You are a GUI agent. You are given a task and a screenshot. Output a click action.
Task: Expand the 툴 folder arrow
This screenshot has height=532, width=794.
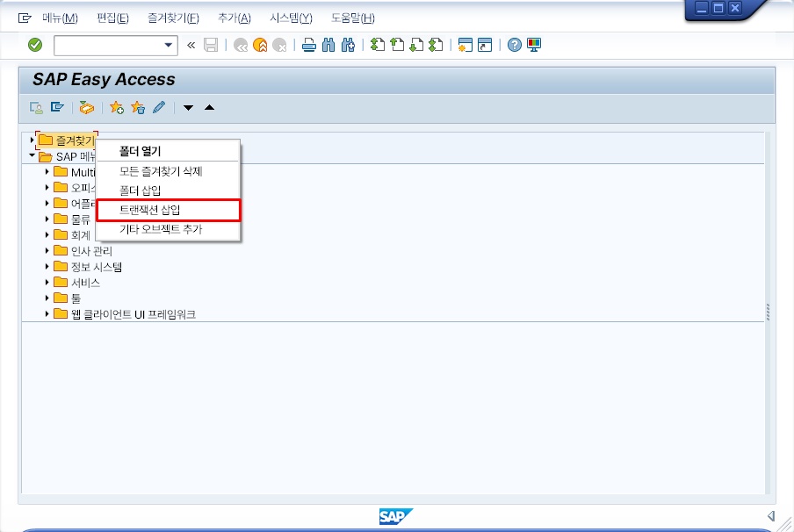tap(47, 298)
